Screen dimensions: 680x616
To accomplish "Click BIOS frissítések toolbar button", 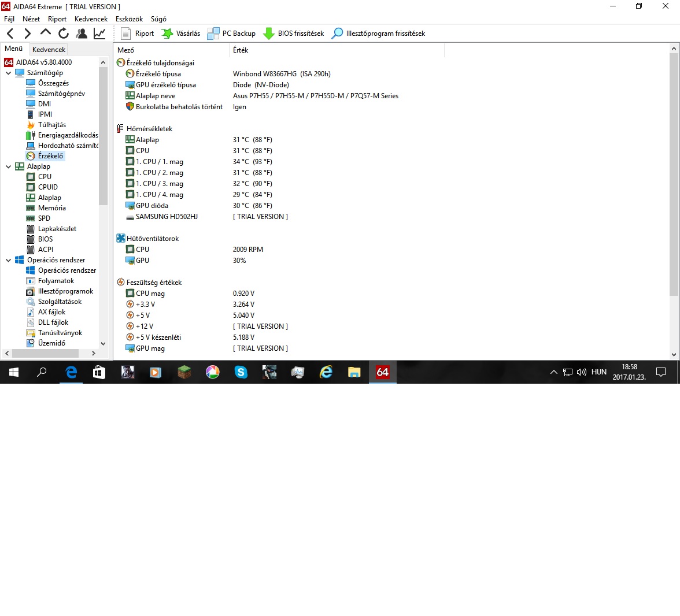I will [294, 34].
